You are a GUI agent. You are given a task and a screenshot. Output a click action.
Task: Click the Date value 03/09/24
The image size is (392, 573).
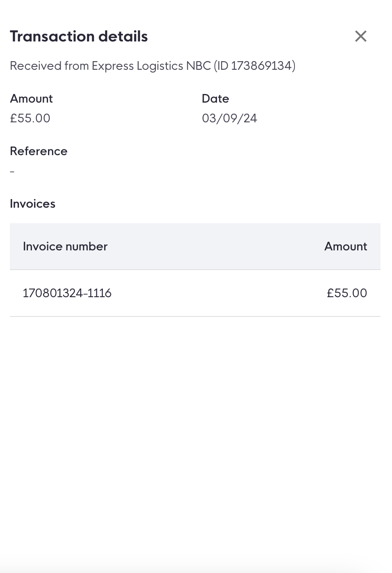[x=229, y=118]
